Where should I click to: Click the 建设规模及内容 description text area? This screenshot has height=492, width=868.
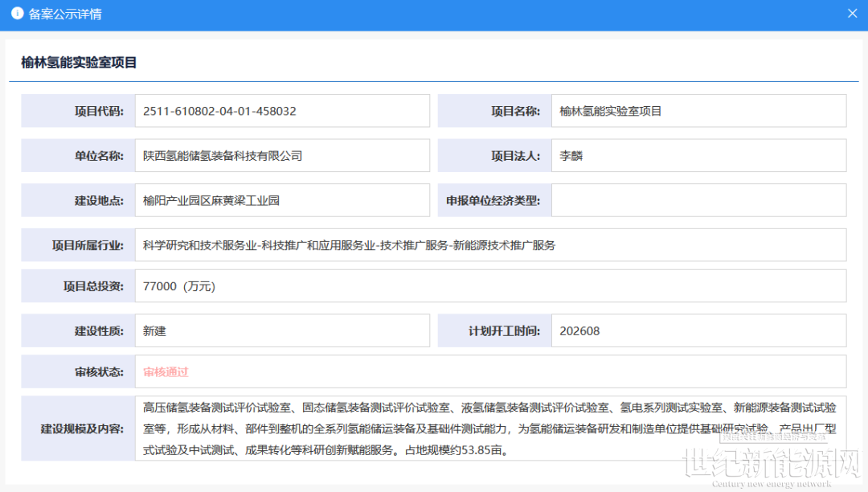490,428
